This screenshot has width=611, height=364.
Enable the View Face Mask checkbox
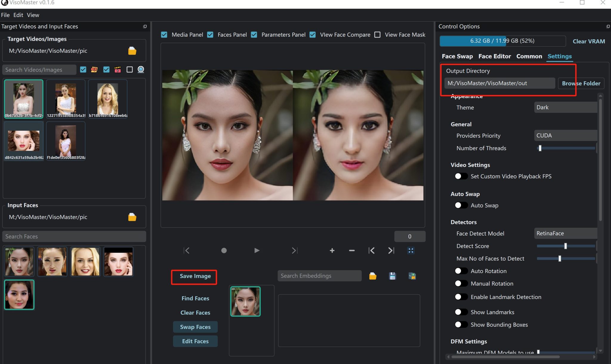[x=377, y=35]
